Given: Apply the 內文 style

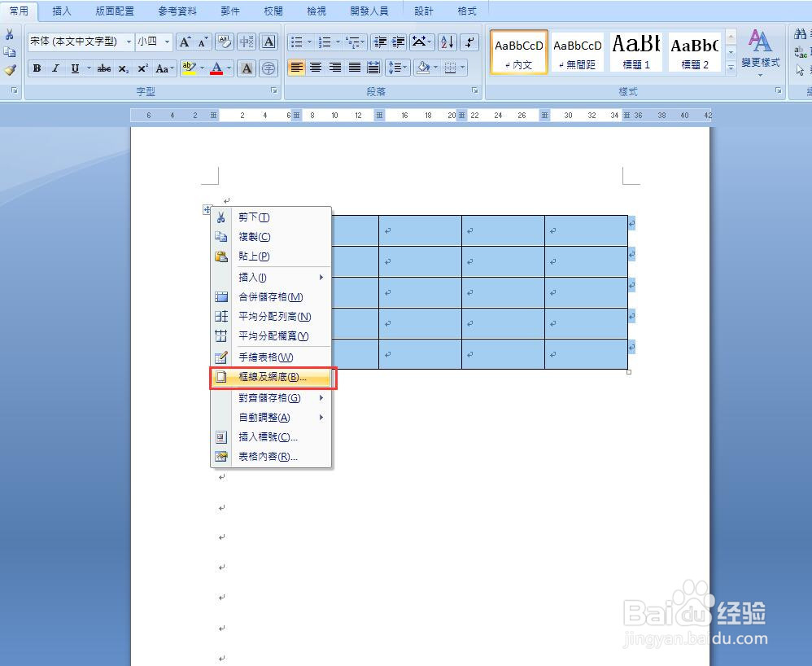Looking at the screenshot, I should (x=519, y=52).
